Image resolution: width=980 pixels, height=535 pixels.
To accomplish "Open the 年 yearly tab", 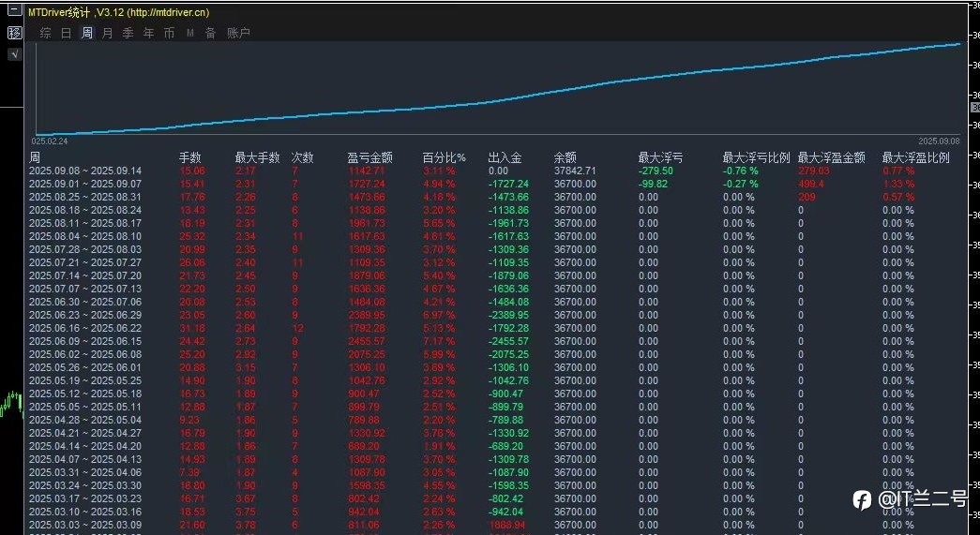I will tap(149, 33).
